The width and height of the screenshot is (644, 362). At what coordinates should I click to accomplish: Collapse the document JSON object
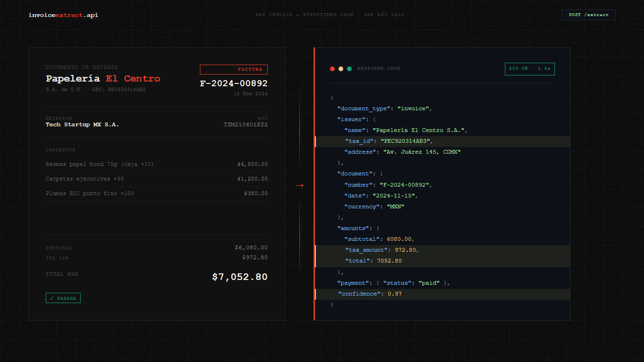[x=357, y=173]
